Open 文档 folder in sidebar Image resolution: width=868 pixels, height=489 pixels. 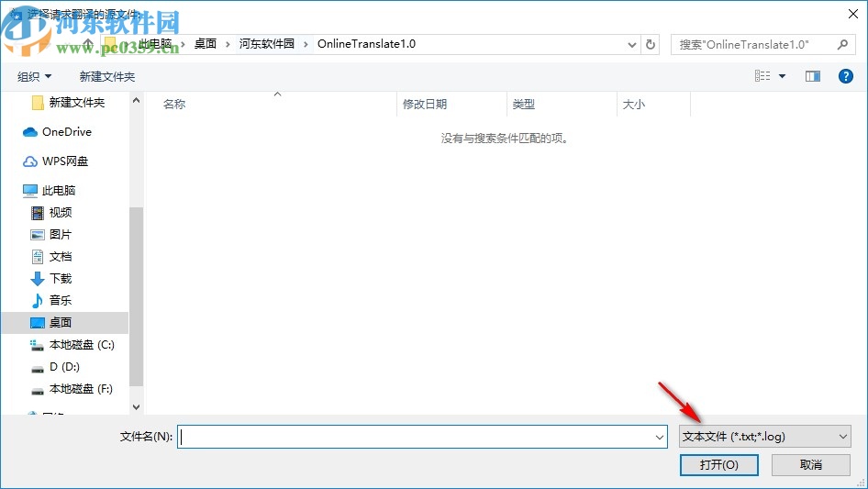(61, 256)
